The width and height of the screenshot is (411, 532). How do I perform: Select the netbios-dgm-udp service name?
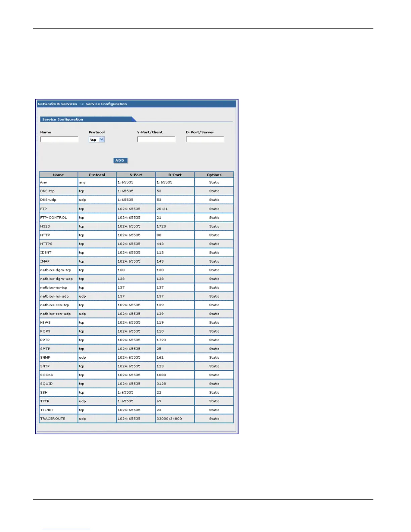pyautogui.click(x=56, y=279)
